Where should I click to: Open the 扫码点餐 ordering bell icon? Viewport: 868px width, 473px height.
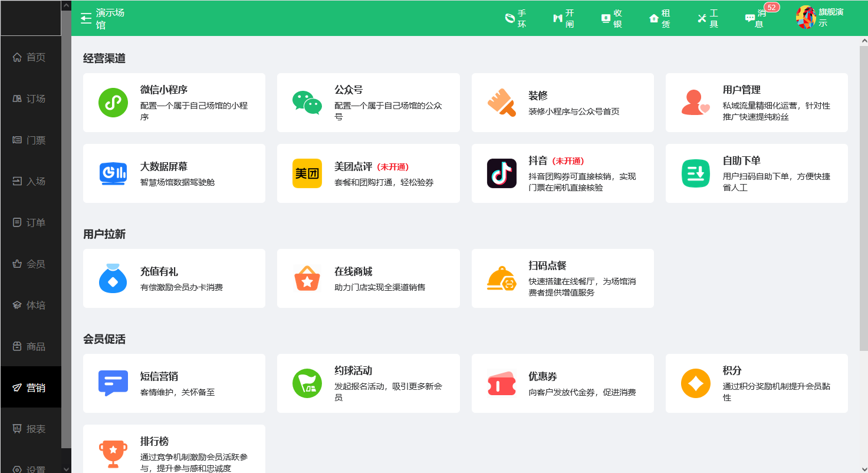[x=501, y=278]
